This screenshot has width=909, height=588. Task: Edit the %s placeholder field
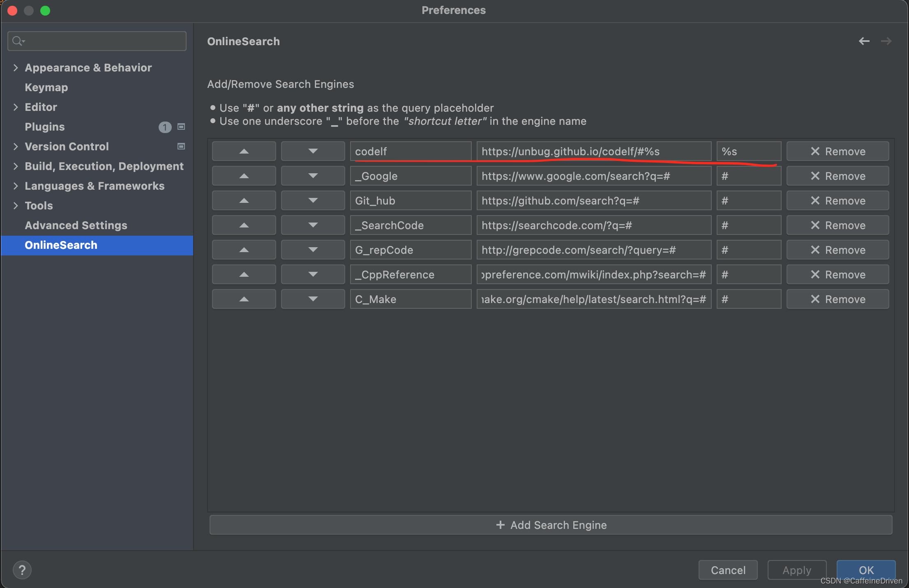coord(749,151)
